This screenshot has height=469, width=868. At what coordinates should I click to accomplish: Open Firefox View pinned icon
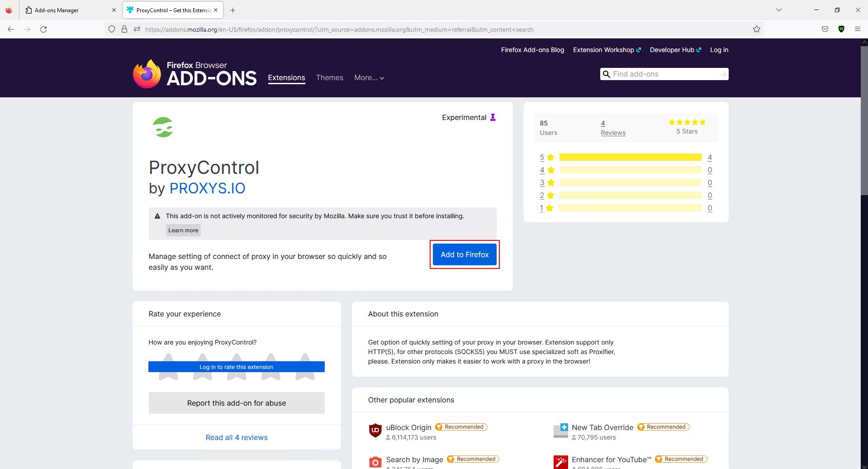[9, 10]
